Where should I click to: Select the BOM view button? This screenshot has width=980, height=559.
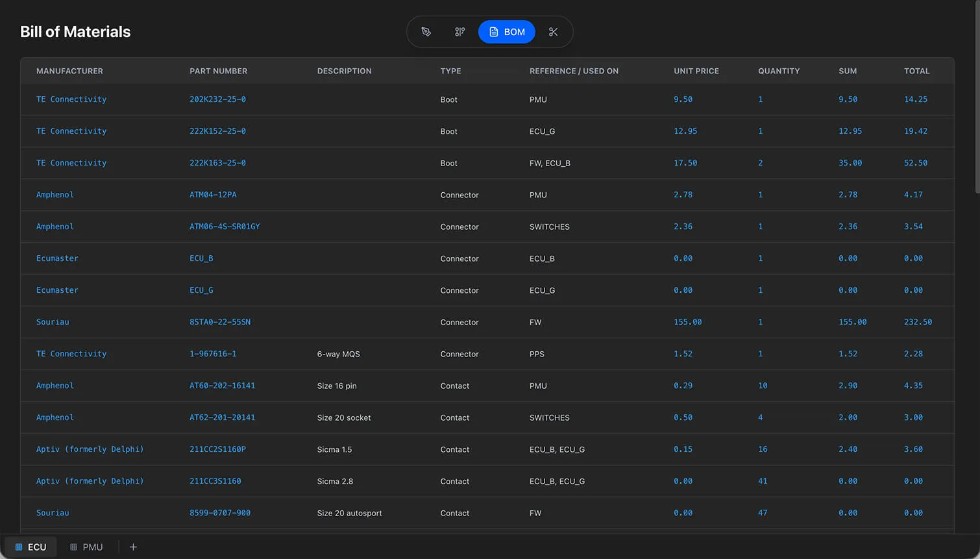(x=506, y=32)
